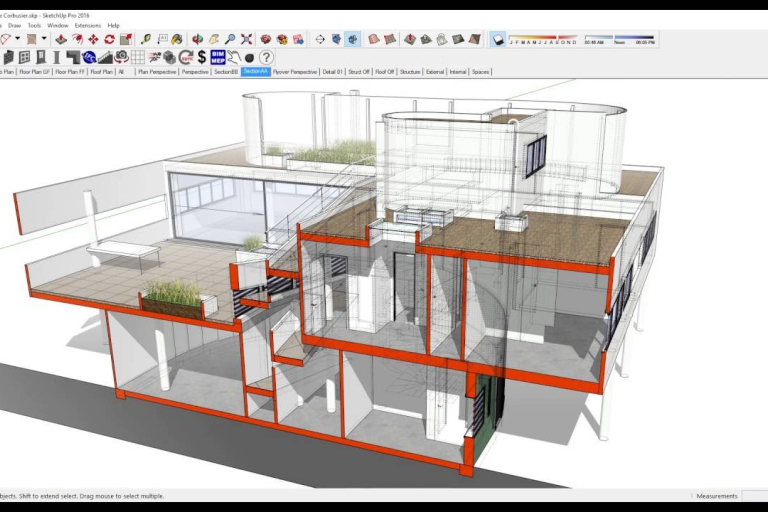The image size is (768, 512).
Task: Switch to the Detail 01 scene tab
Action: point(332,72)
